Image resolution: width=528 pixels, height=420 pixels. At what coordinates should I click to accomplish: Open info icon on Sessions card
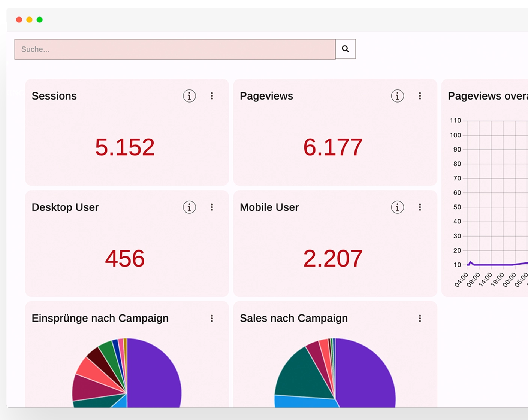[189, 96]
